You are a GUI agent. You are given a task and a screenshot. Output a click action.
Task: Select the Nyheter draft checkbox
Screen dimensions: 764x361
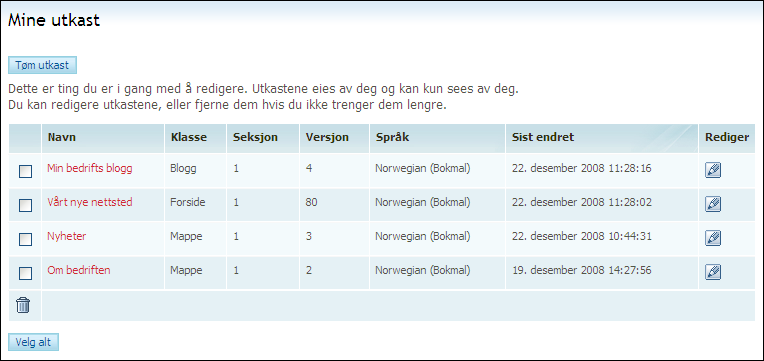(x=25, y=239)
